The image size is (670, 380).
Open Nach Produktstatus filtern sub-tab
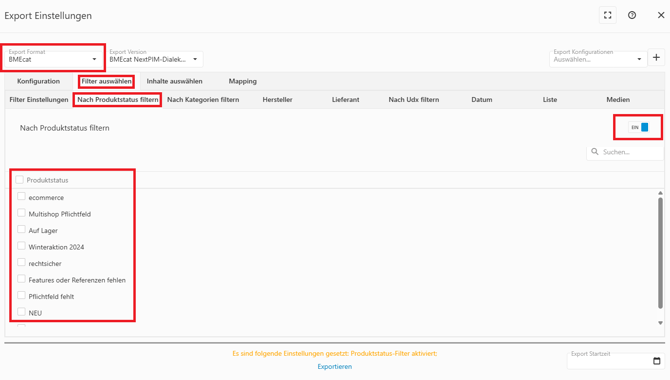118,100
